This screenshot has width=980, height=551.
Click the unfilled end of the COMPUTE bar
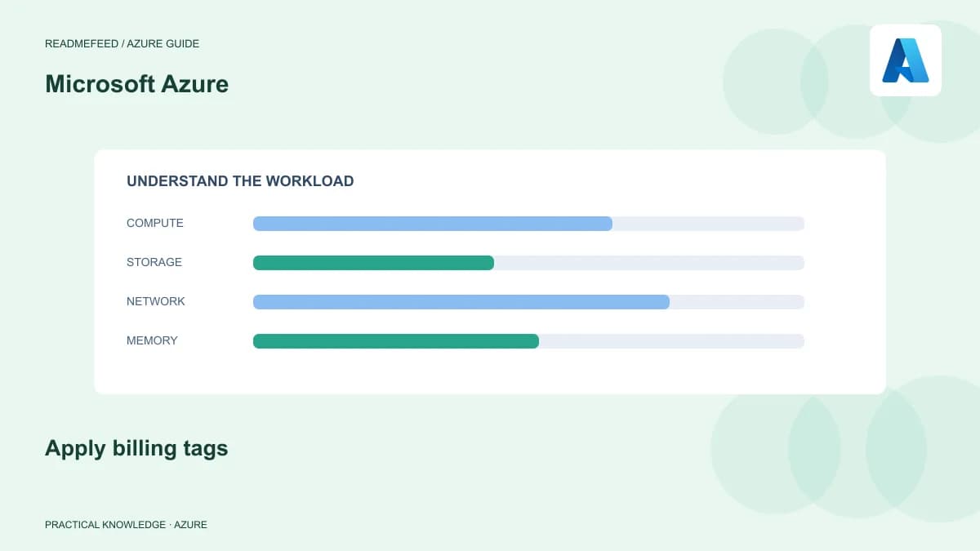coord(708,224)
